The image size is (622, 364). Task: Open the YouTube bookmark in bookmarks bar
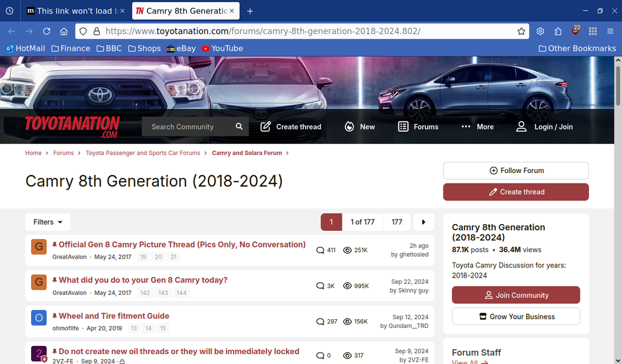point(222,48)
